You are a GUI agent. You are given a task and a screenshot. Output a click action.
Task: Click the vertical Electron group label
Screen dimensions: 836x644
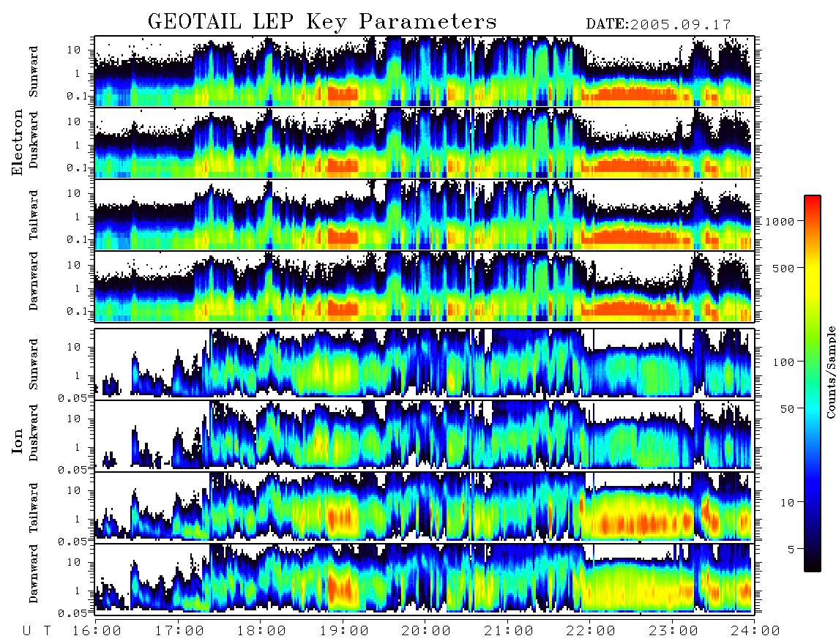tap(18, 143)
